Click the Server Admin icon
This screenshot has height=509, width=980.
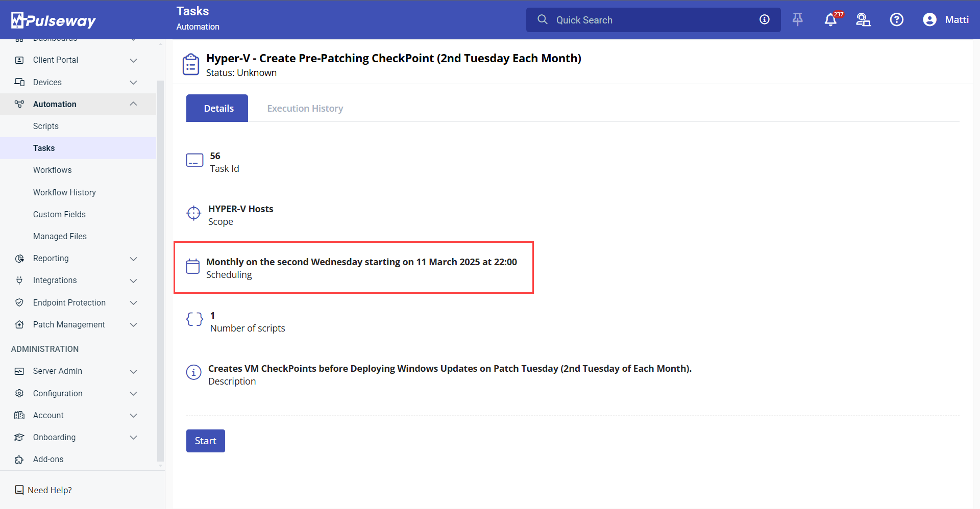(19, 371)
